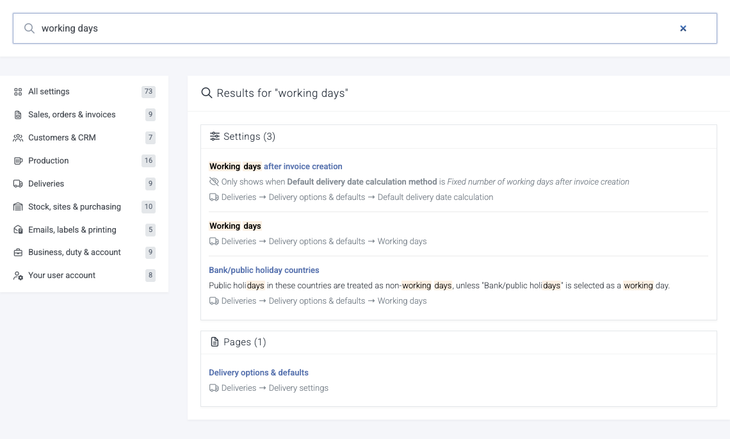Click the search magnifier icon in search box
This screenshot has width=730, height=439.
[x=29, y=28]
